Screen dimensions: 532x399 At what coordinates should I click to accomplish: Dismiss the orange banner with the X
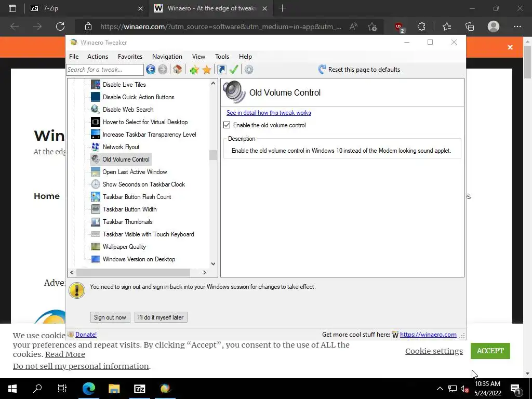click(510, 47)
